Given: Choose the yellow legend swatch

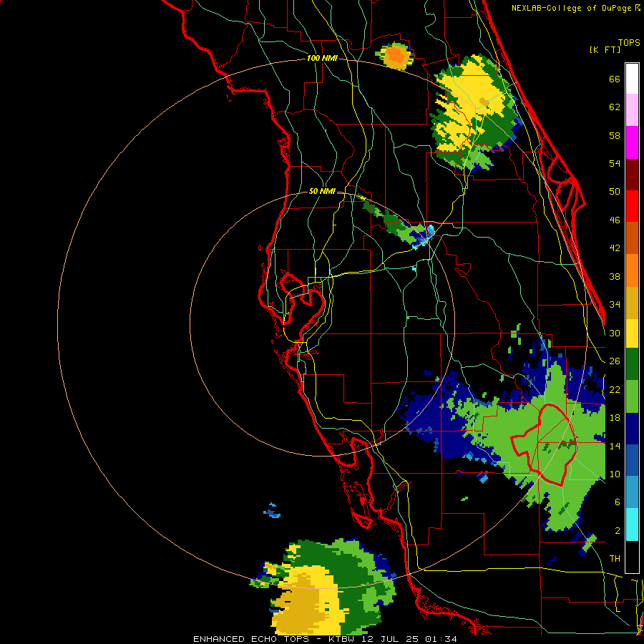Looking at the screenshot, I should tap(632, 333).
